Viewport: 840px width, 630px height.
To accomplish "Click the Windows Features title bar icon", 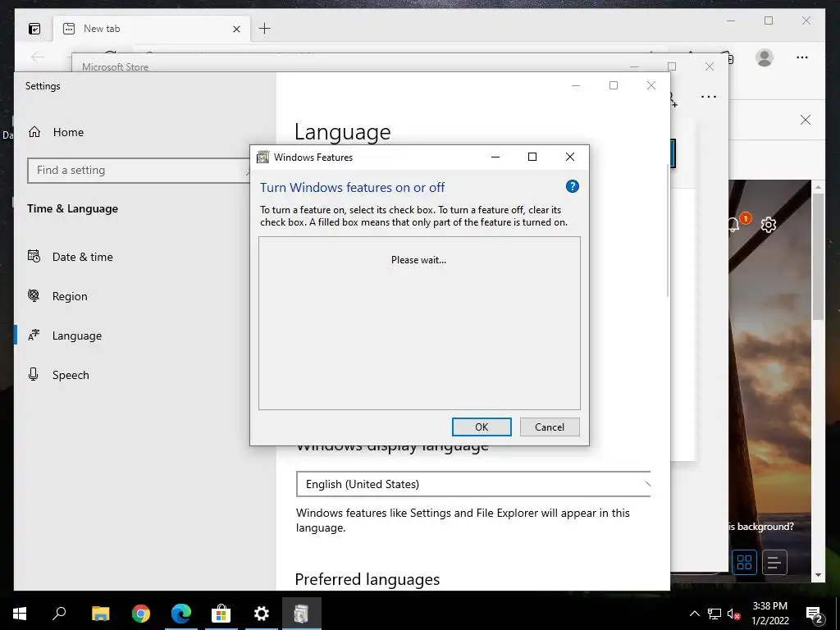I will coord(262,157).
